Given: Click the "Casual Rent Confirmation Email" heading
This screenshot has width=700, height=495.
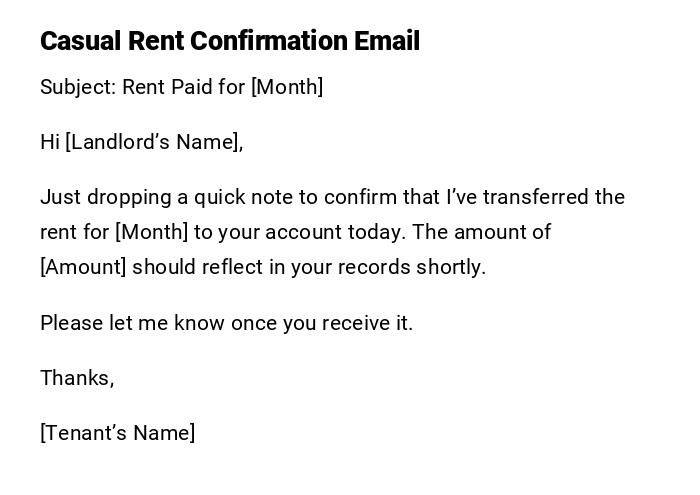Looking at the screenshot, I should tap(229, 41).
